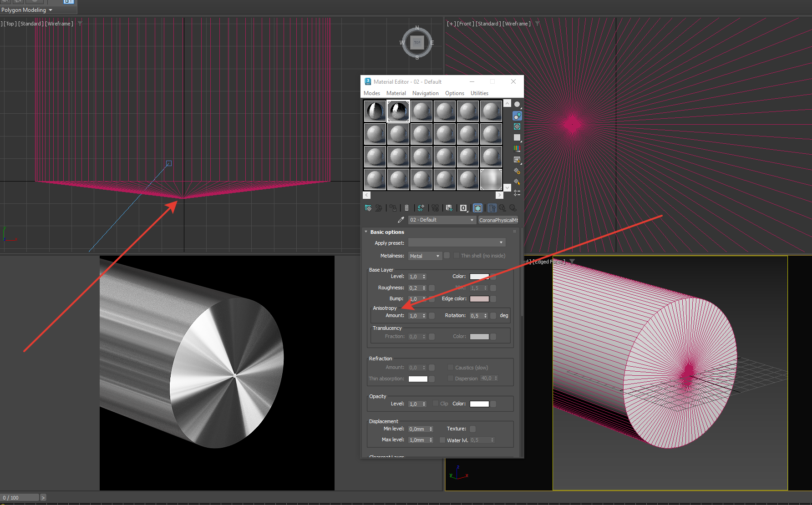Click the Make Unique icon

pos(435,208)
